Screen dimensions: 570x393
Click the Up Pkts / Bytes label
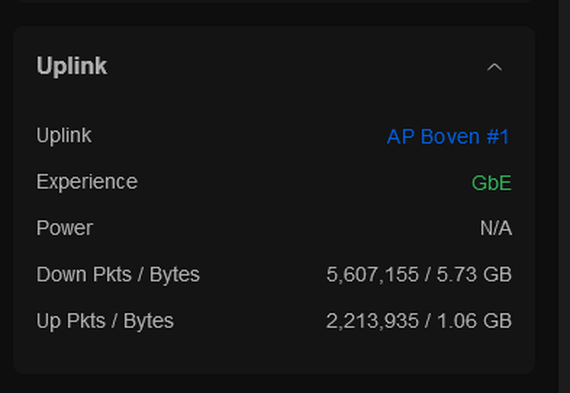click(x=105, y=321)
